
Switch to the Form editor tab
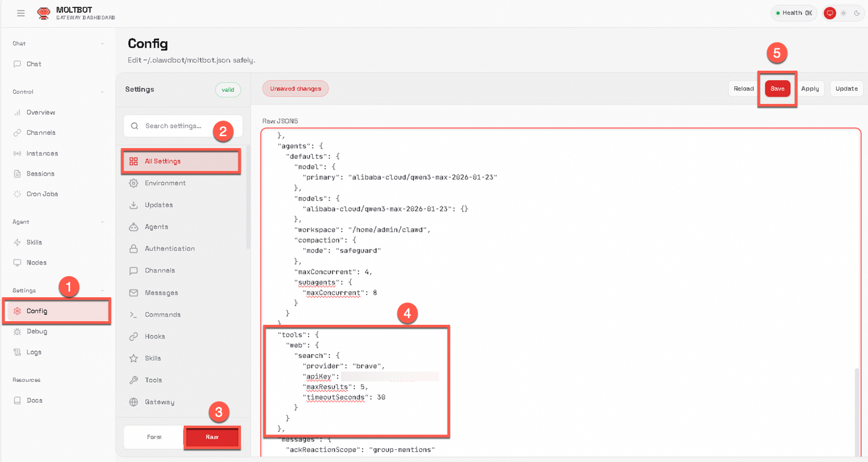click(154, 437)
